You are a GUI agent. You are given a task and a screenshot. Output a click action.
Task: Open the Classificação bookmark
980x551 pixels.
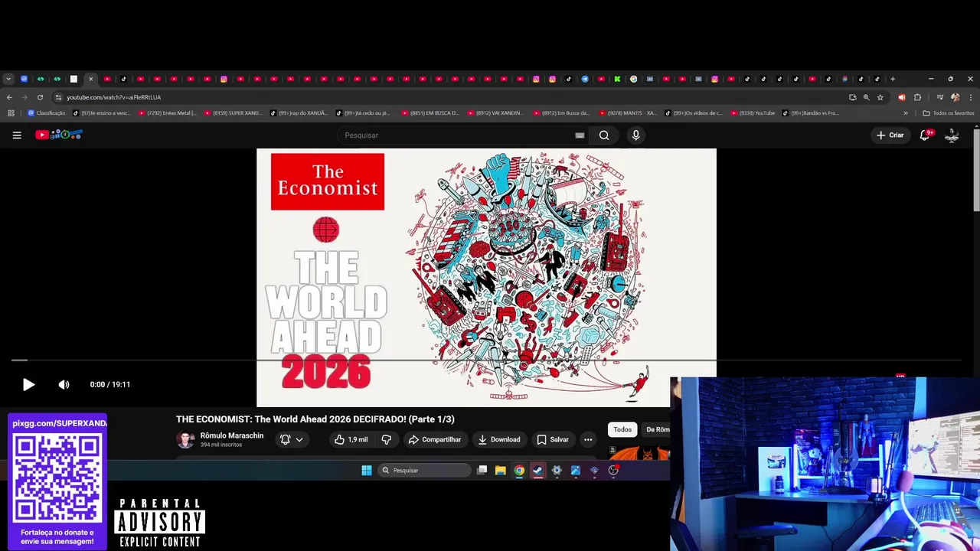pyautogui.click(x=47, y=113)
